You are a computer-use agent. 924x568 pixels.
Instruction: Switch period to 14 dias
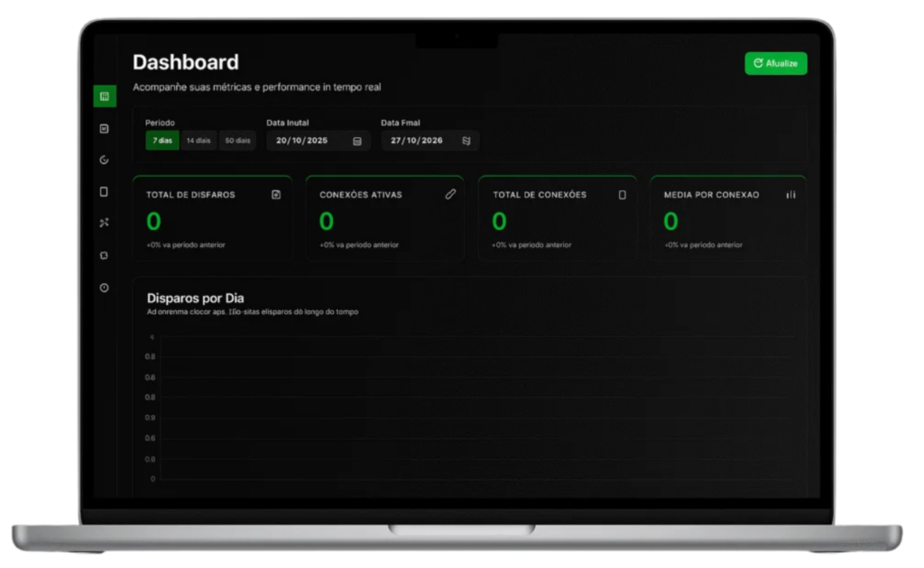point(199,141)
